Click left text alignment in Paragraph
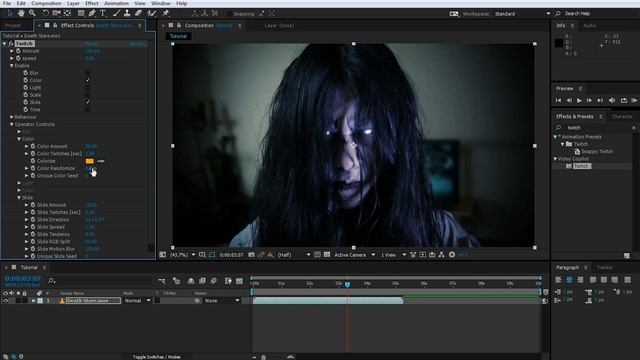 (x=558, y=280)
